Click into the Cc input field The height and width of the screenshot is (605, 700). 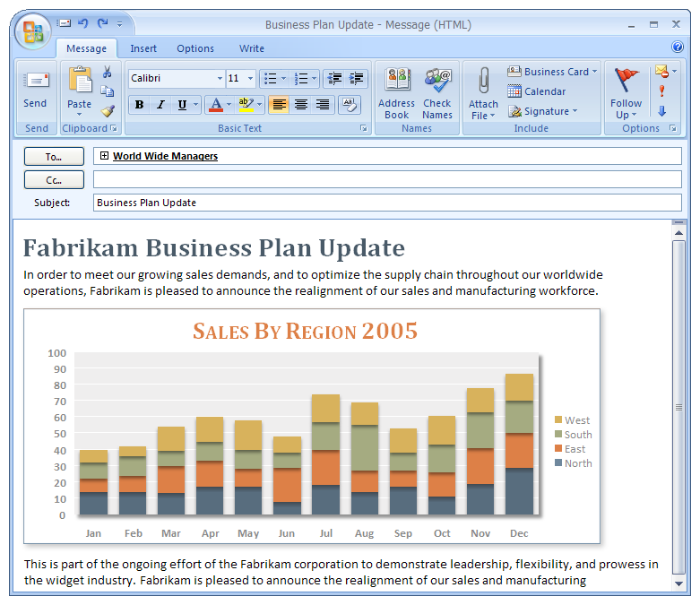click(x=387, y=179)
